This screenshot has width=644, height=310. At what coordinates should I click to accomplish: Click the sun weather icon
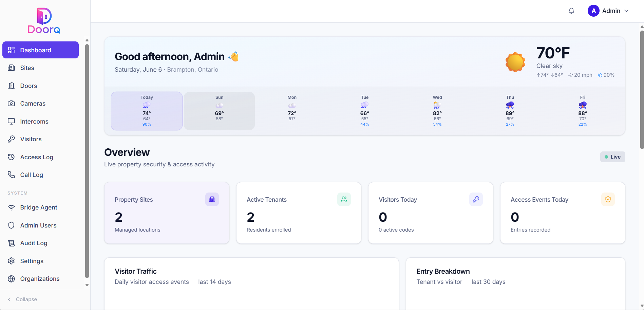(515, 62)
